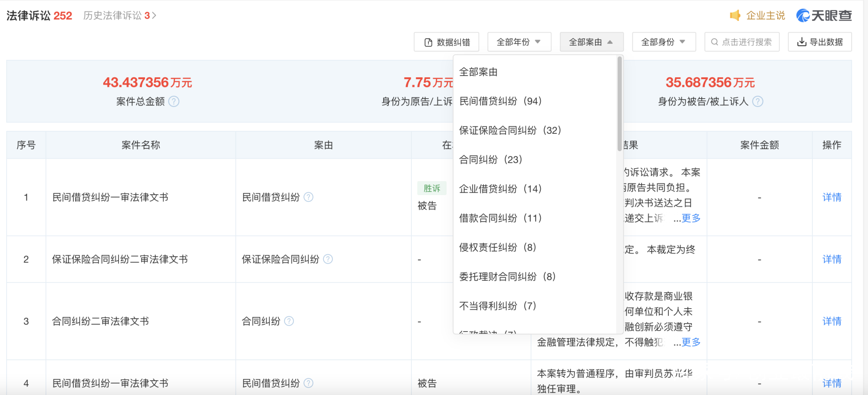Click the 序号 column header
Image resolution: width=868 pixels, height=395 pixels.
point(26,145)
